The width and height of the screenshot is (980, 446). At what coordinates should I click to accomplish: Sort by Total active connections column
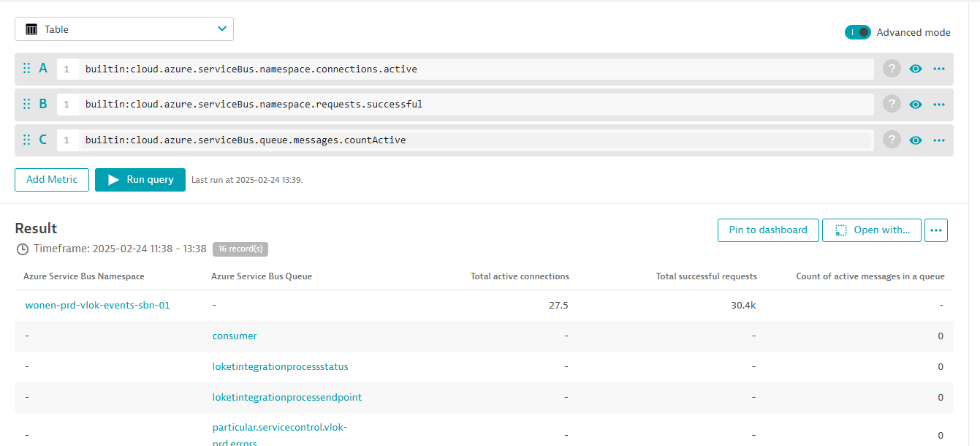[520, 276]
